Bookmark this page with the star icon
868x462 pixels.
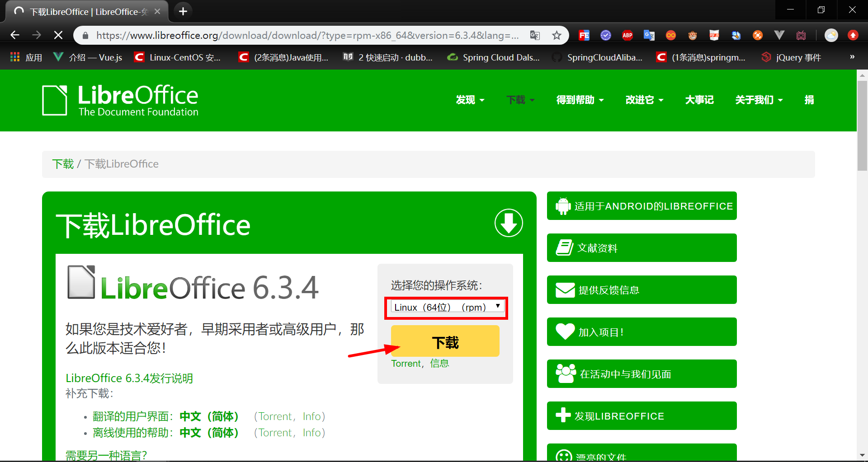[x=557, y=35]
